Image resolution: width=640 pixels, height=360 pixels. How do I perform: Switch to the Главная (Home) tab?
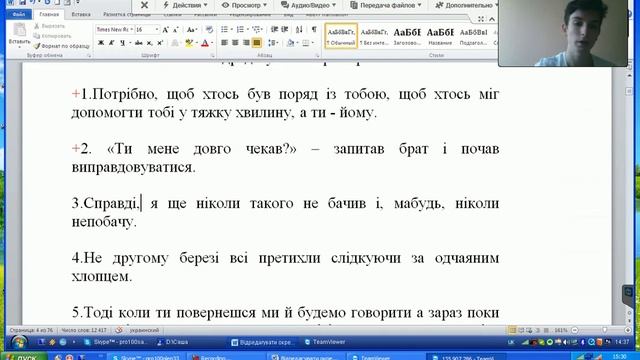tap(49, 14)
